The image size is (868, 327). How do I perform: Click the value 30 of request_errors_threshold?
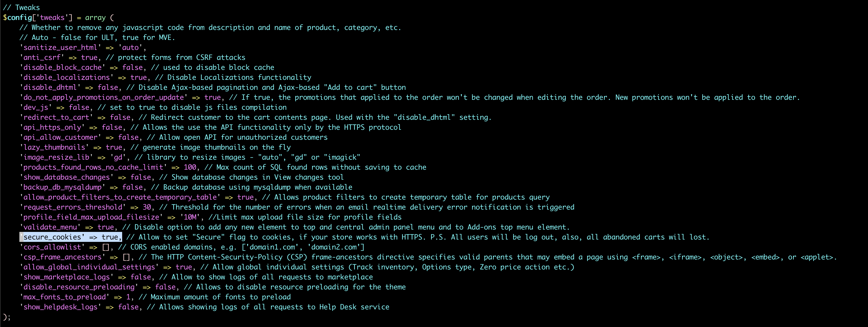[x=147, y=207]
